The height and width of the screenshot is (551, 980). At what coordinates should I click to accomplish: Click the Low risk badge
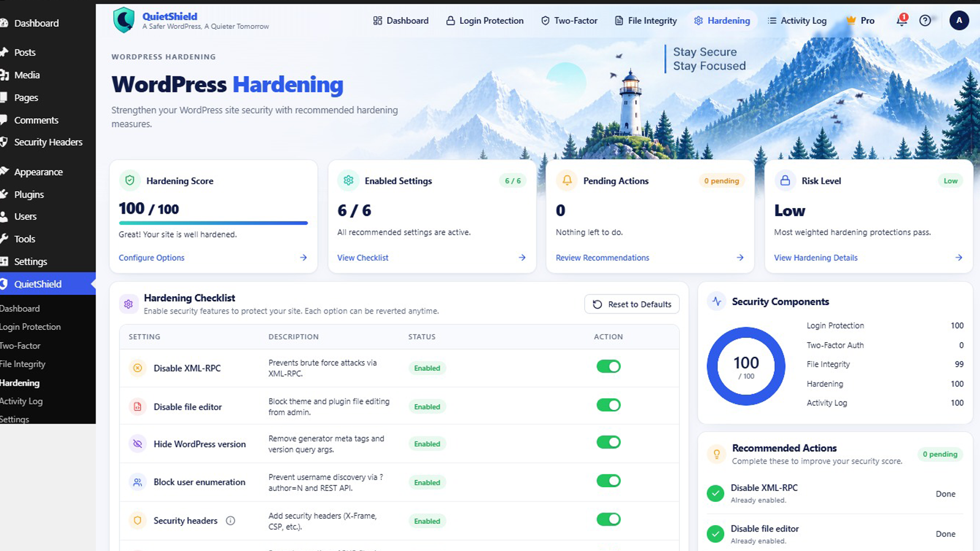click(951, 181)
